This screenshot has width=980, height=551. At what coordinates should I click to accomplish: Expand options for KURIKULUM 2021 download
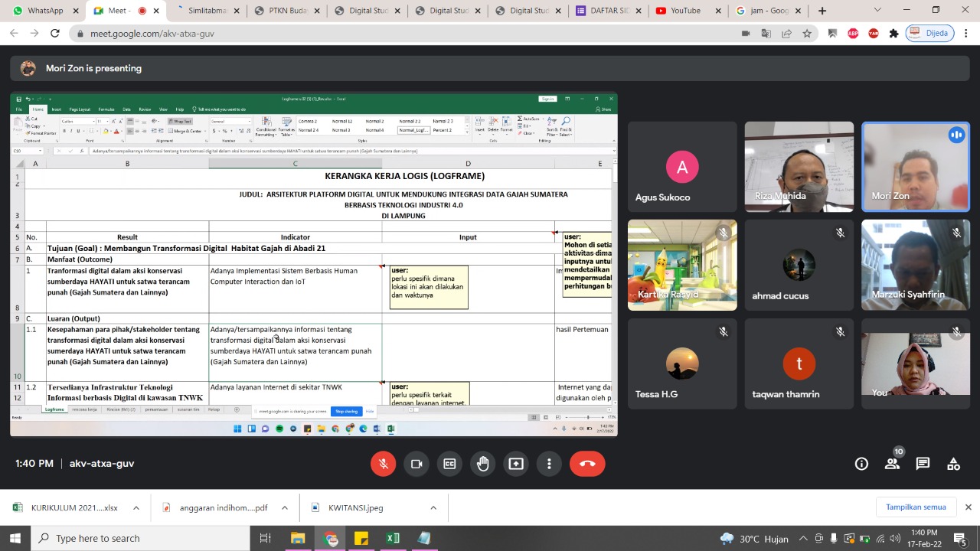[x=136, y=507]
